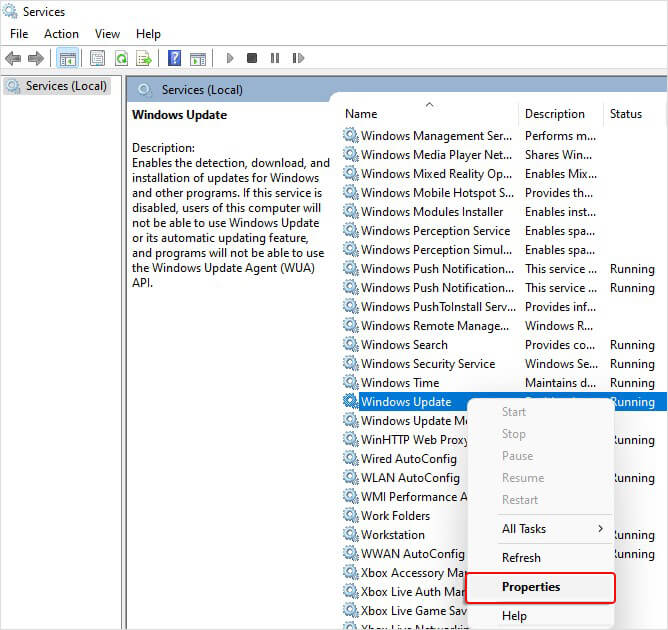Image resolution: width=668 pixels, height=630 pixels.
Task: Open the File menu
Action: point(19,34)
